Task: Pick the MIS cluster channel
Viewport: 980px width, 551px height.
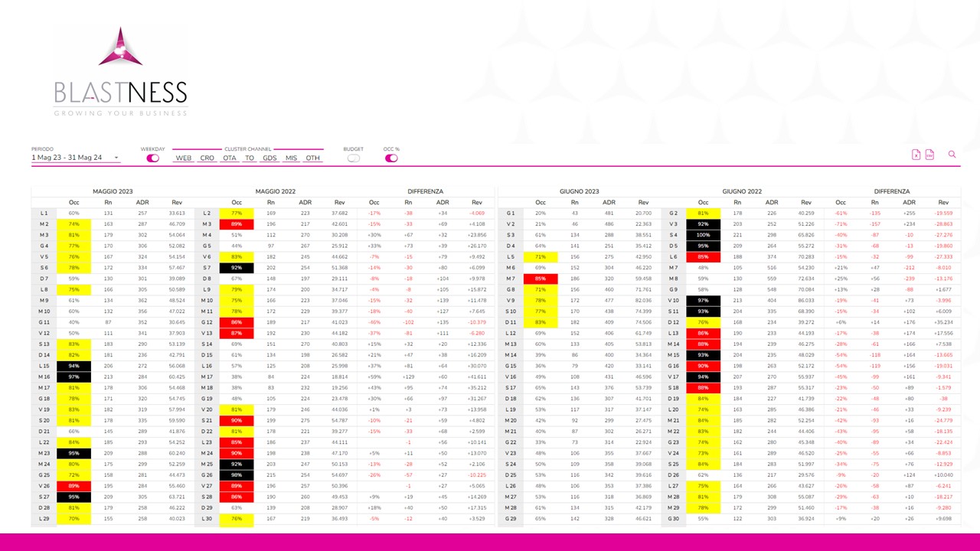Action: click(291, 158)
